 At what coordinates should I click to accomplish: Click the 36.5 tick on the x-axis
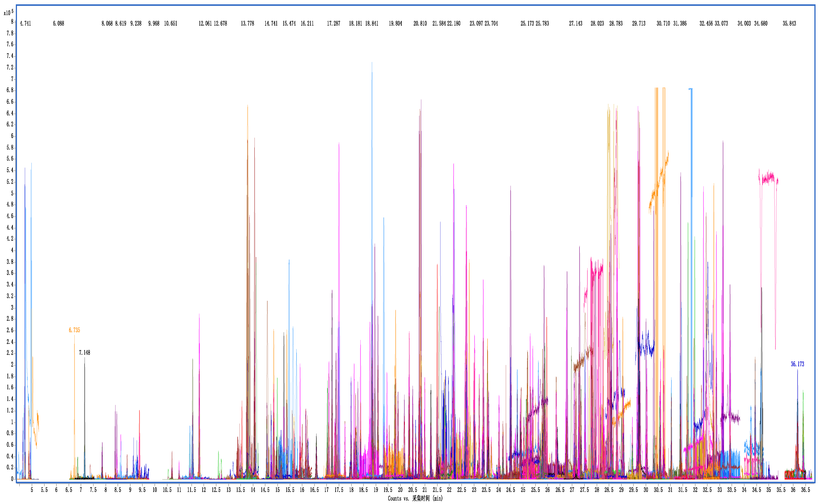pos(805,490)
